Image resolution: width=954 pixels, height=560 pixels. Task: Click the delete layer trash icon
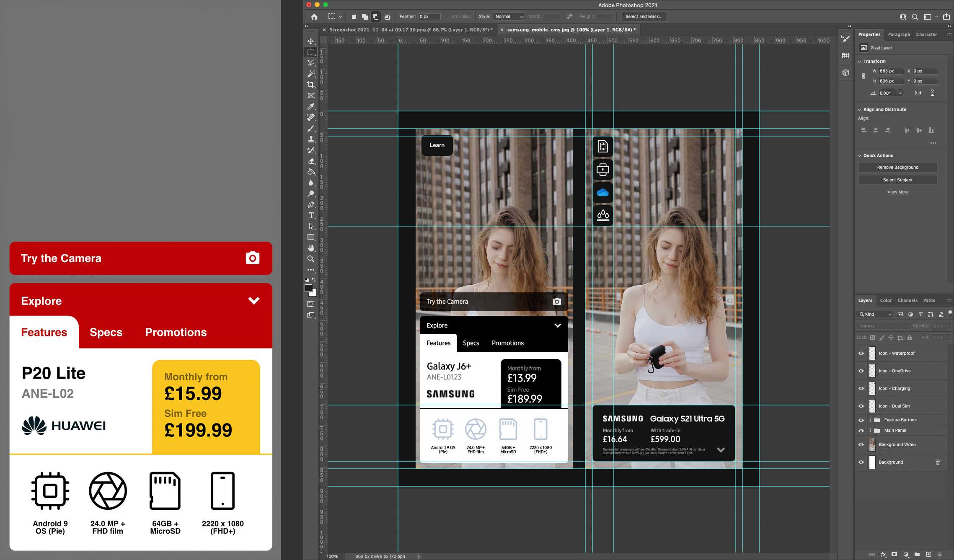(x=939, y=554)
